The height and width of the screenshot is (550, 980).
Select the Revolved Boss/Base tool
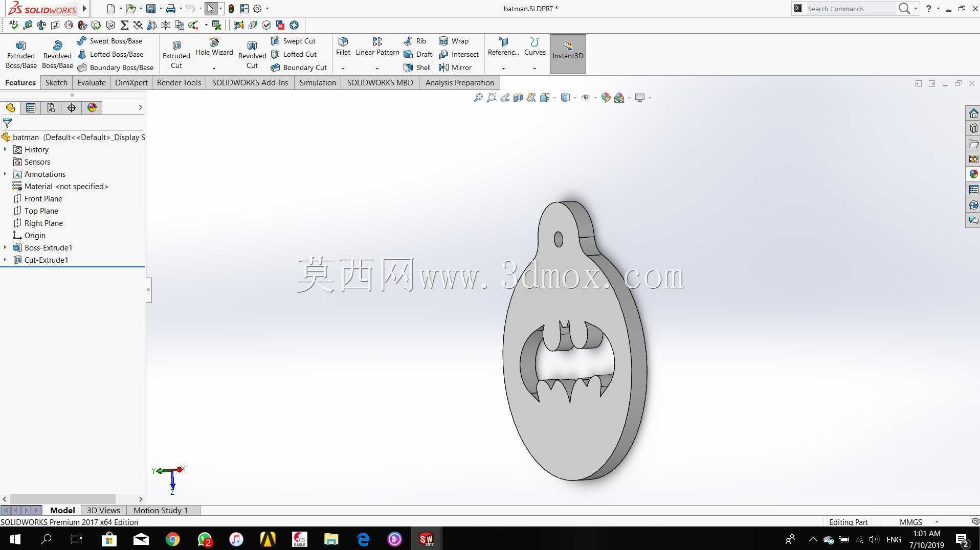click(57, 55)
